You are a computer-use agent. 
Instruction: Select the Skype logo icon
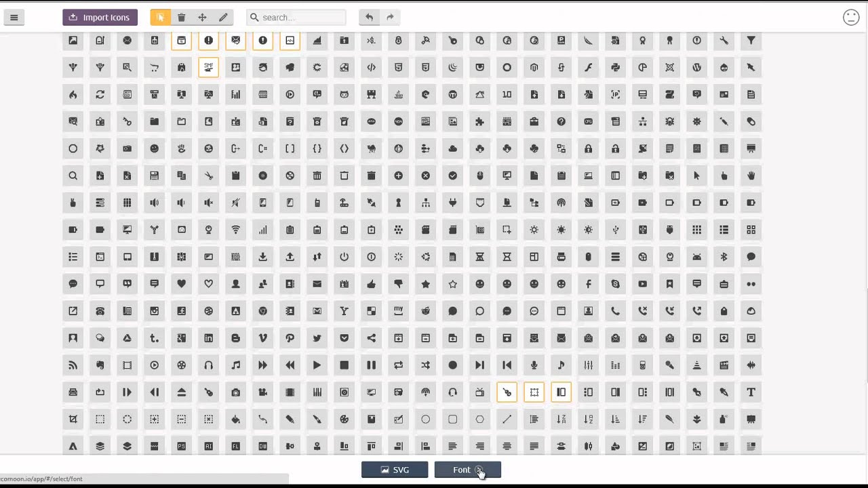pos(615,284)
